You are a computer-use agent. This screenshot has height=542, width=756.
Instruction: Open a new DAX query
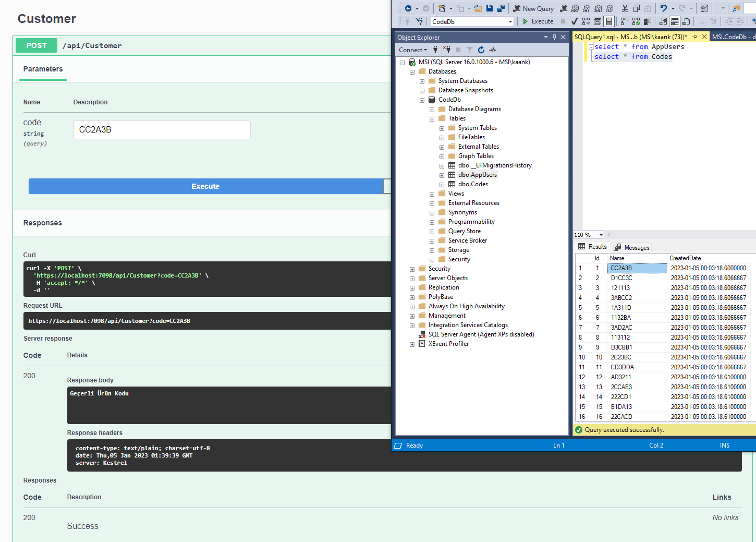[x=609, y=8]
